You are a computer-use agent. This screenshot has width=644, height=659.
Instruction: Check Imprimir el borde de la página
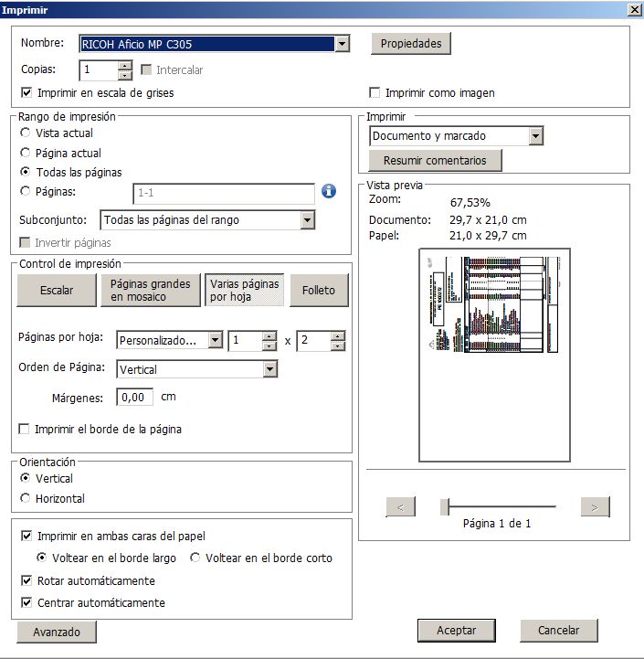pyautogui.click(x=26, y=429)
